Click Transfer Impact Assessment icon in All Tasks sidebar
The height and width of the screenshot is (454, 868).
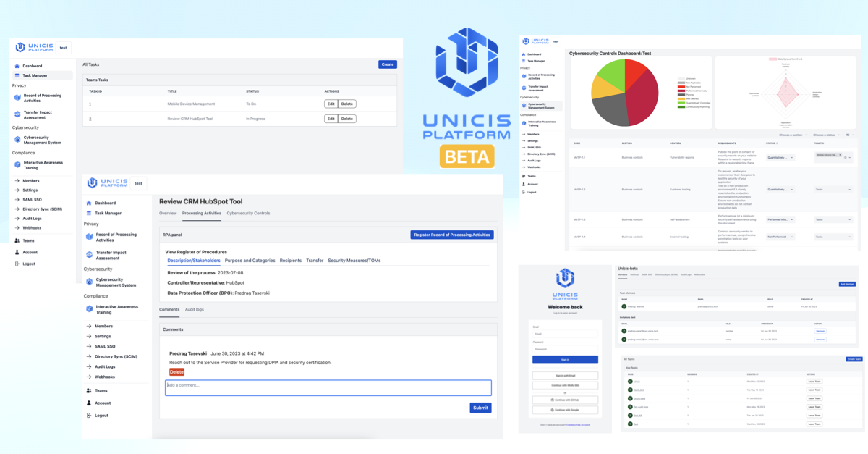point(17,114)
